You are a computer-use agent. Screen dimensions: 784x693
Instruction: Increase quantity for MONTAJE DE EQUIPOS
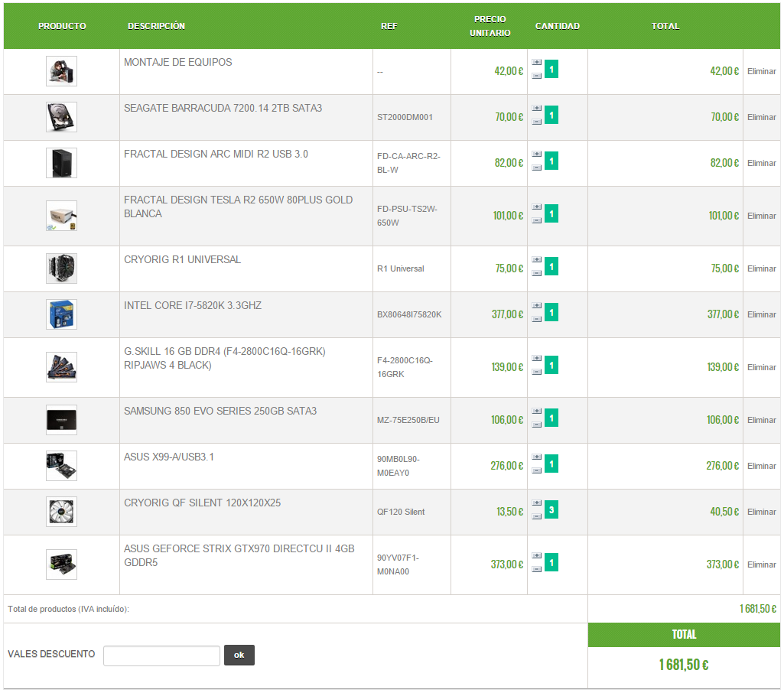coord(536,63)
